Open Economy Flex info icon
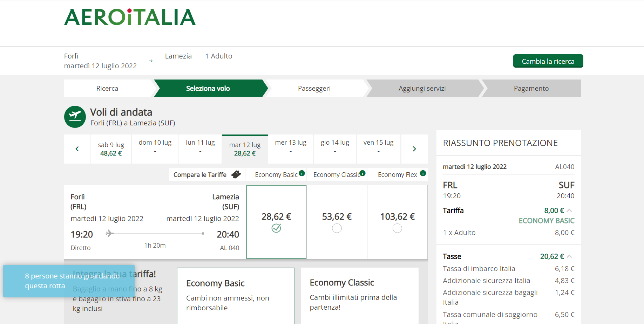The width and height of the screenshot is (644, 324). pos(423,173)
